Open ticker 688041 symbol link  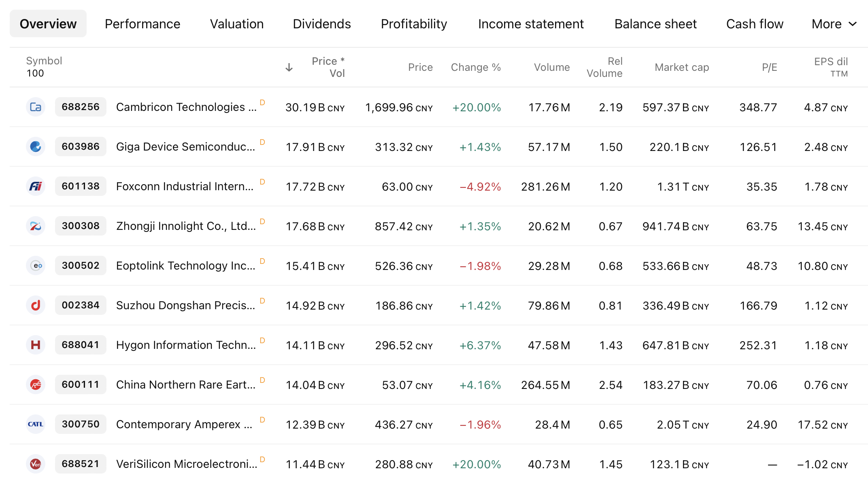[x=81, y=345]
